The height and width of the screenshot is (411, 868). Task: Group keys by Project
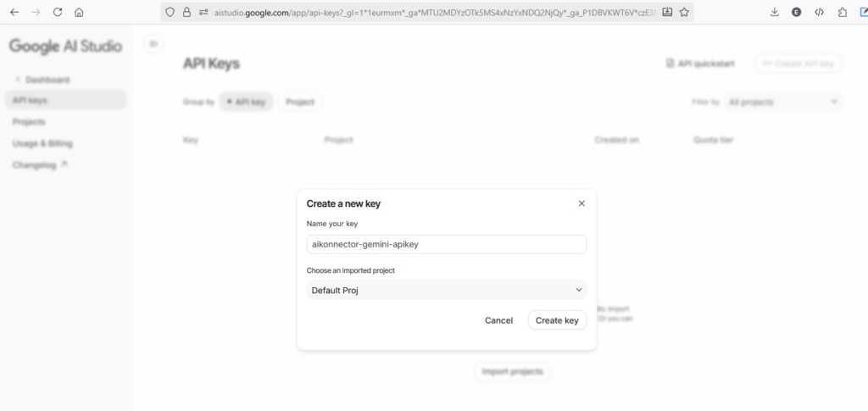[300, 102]
